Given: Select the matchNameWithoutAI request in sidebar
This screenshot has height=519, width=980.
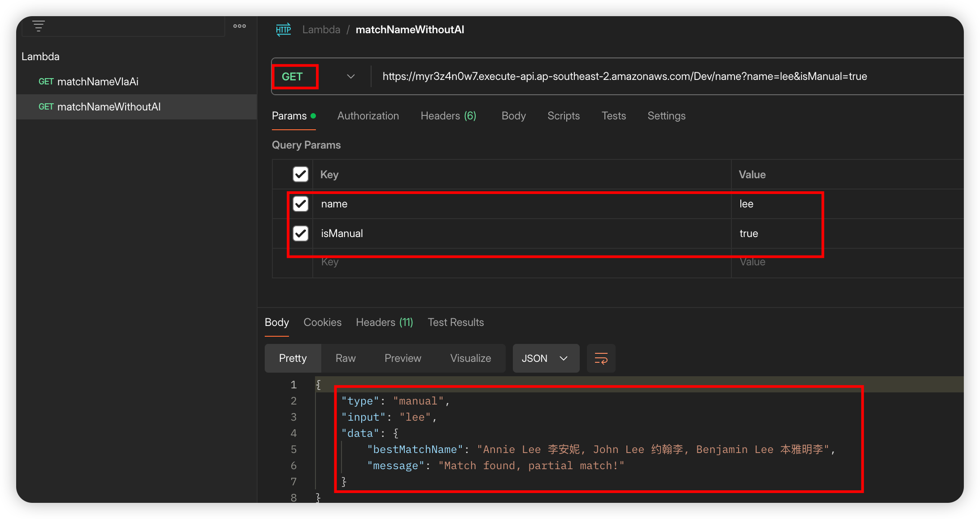Looking at the screenshot, I should point(136,107).
